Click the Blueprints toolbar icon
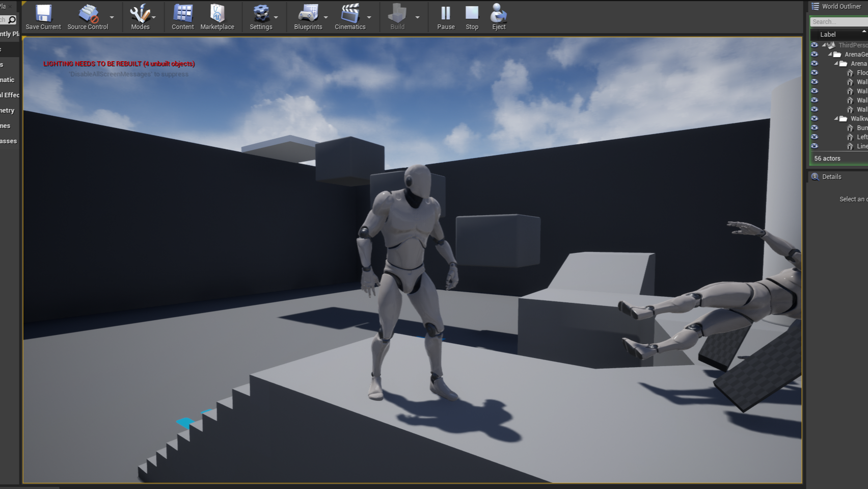Viewport: 868px width, 489px height. [308, 13]
